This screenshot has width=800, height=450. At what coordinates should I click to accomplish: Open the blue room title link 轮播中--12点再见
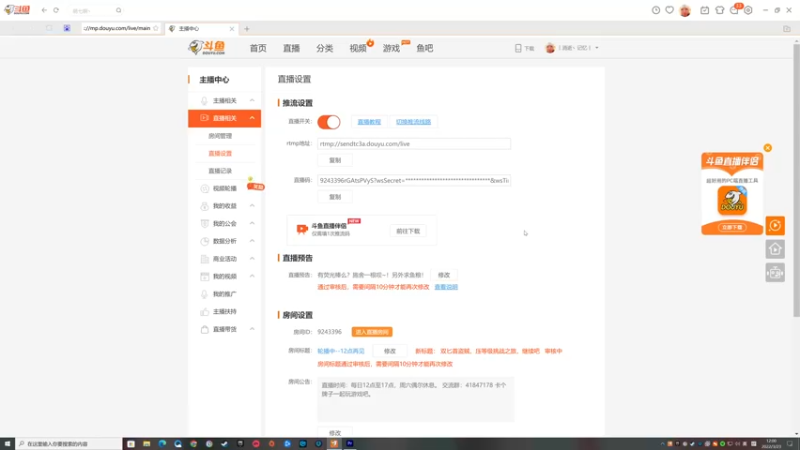coord(341,351)
